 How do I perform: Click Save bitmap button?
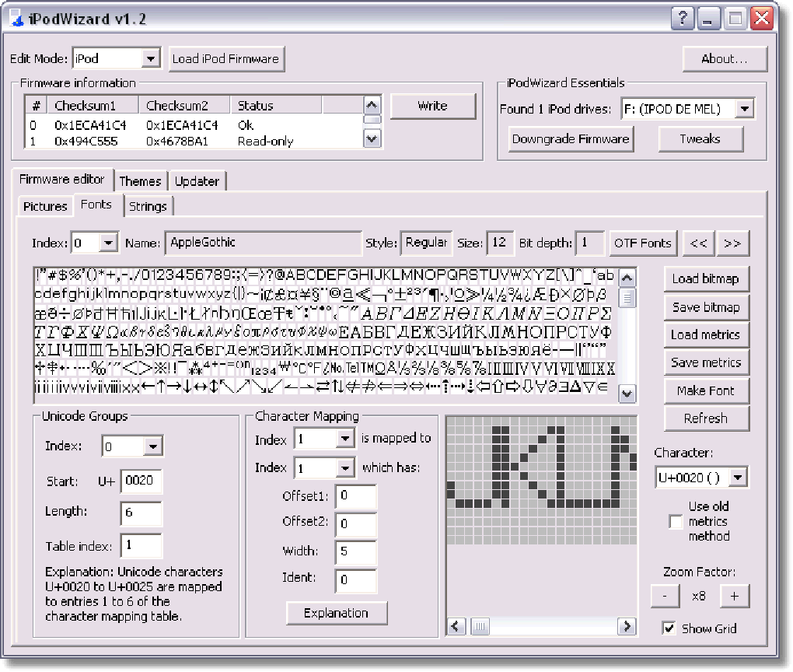tap(706, 307)
